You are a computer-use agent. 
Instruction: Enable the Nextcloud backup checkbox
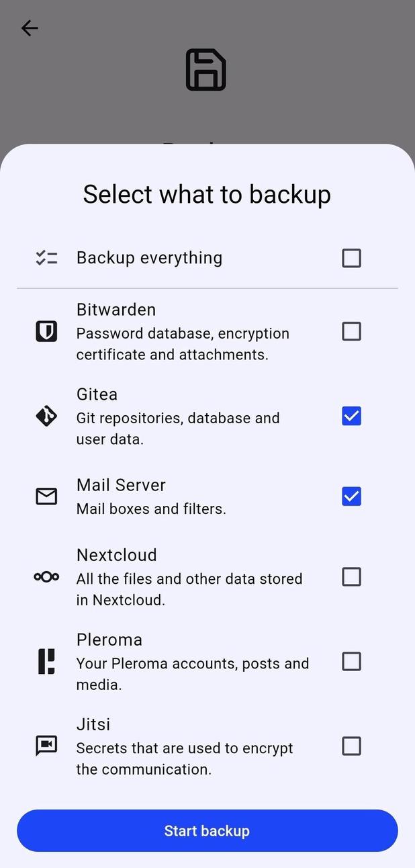tap(351, 576)
